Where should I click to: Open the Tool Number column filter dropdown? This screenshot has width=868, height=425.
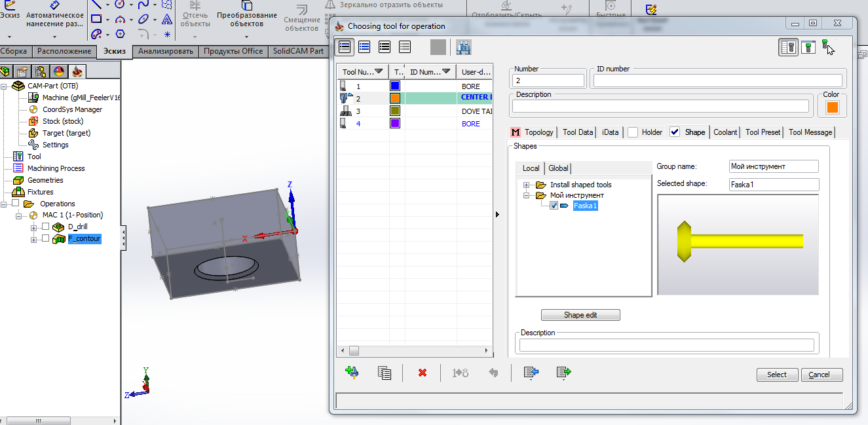pos(379,71)
